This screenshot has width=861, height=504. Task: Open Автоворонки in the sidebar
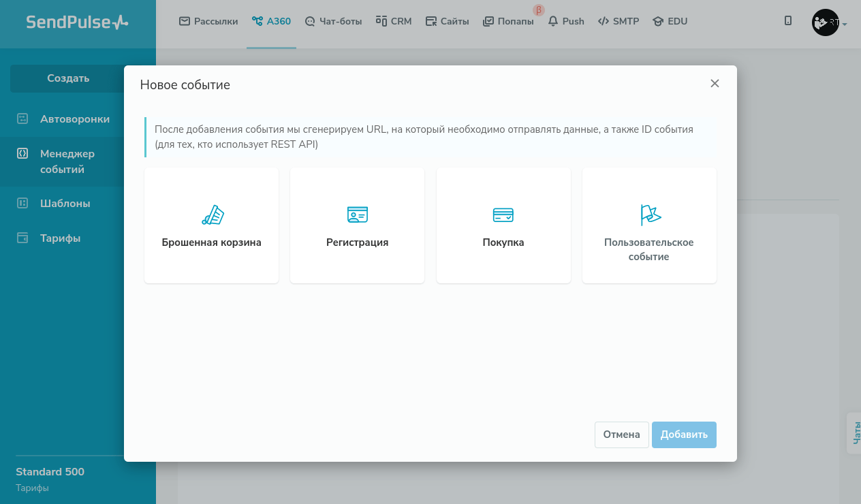[74, 119]
